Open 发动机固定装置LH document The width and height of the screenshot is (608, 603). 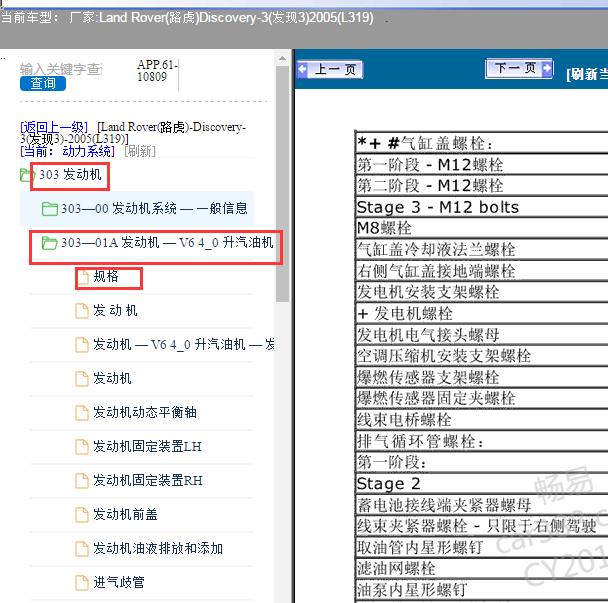click(147, 446)
